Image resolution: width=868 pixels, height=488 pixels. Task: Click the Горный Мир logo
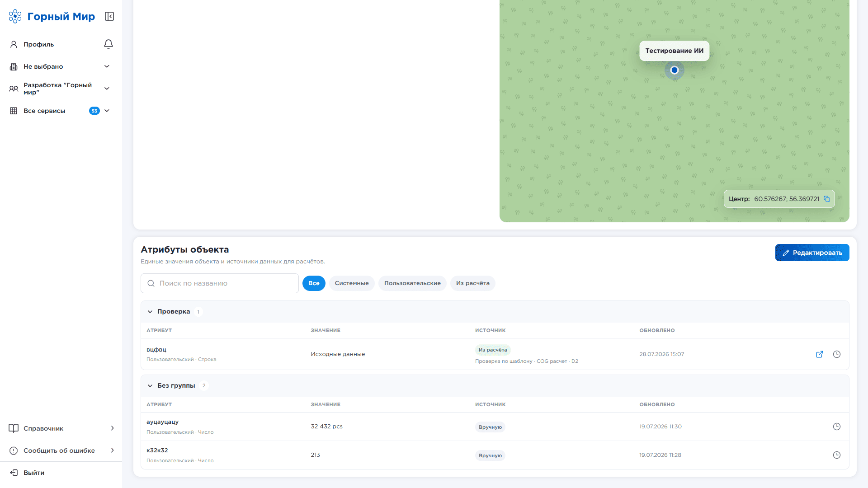coord(52,16)
